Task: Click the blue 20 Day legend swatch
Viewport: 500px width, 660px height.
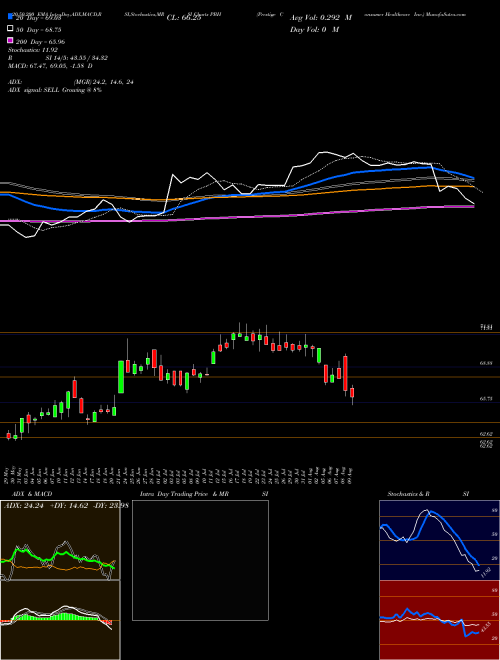Action: [10, 17]
